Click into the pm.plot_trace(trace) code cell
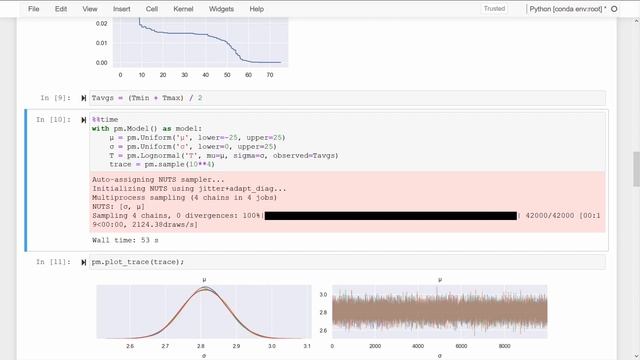This screenshot has width=640, height=360. point(347,262)
